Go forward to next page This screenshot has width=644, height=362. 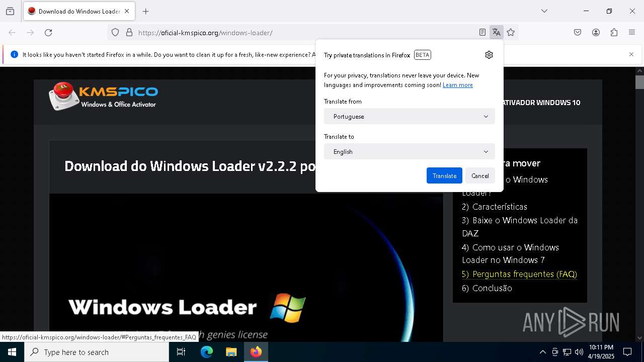(30, 33)
